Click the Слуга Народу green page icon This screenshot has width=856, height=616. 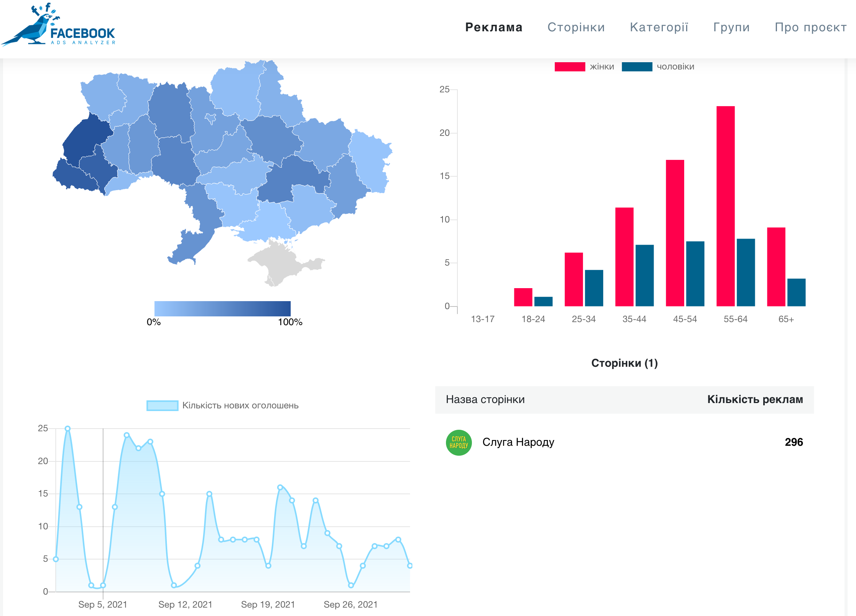pos(459,442)
